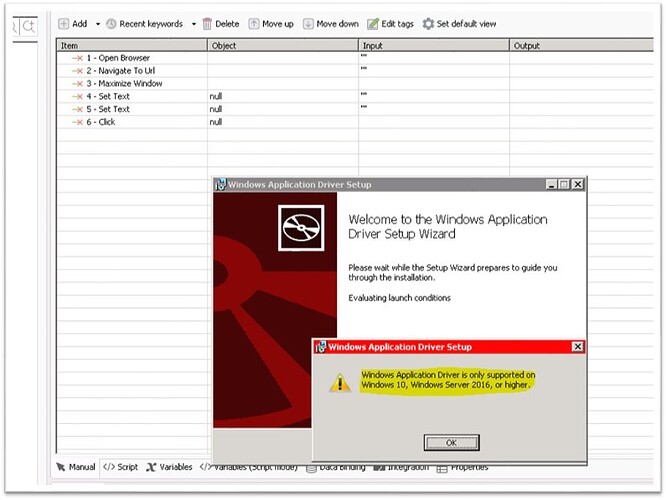Click the magnifier icon in the left panel

29,27
